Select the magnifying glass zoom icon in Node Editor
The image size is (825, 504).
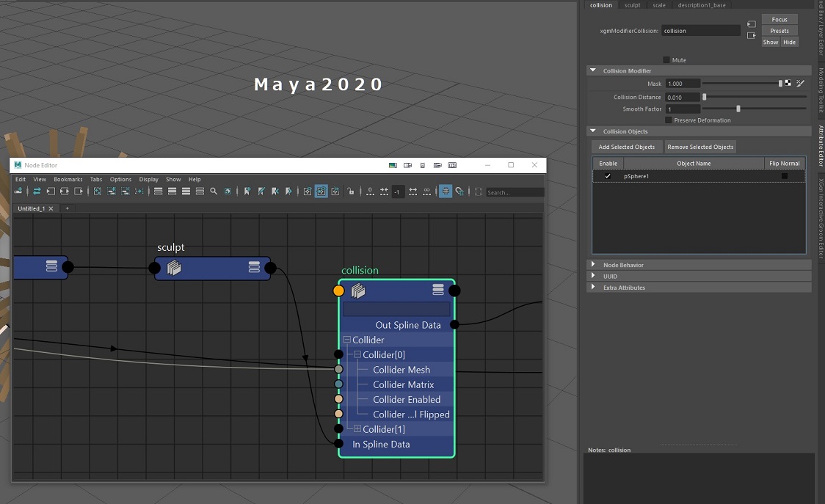point(214,191)
